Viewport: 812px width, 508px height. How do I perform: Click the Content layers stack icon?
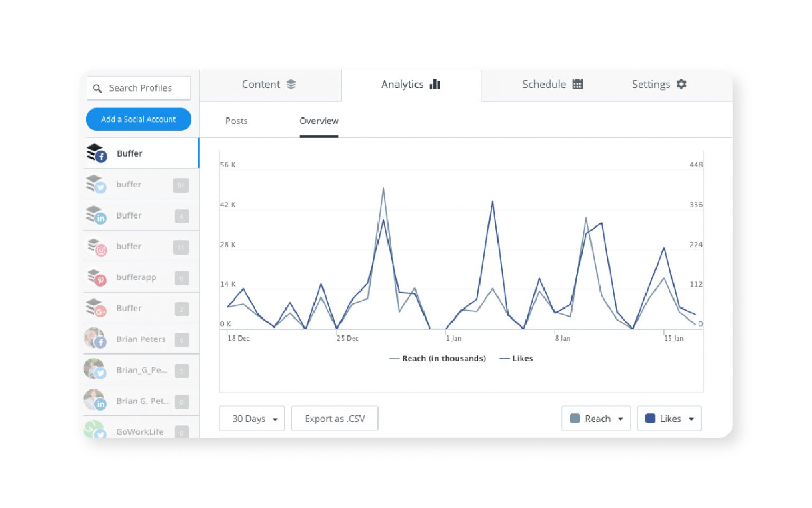(x=291, y=84)
